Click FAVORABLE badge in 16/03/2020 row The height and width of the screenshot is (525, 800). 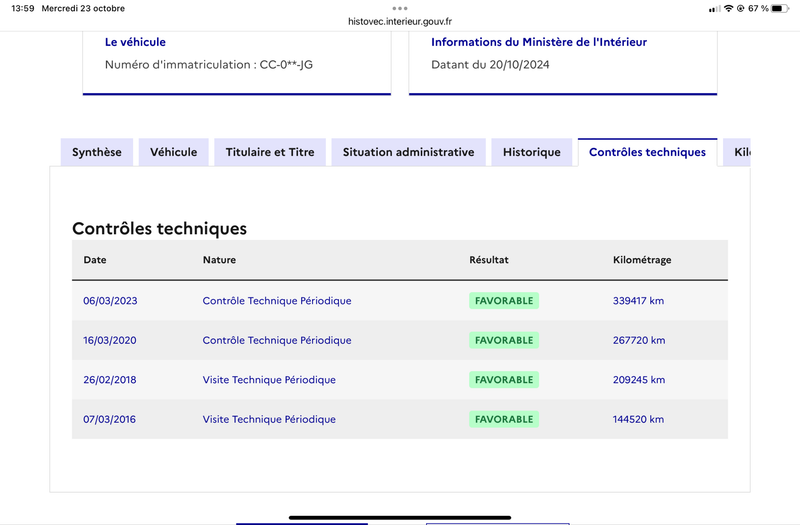point(504,340)
